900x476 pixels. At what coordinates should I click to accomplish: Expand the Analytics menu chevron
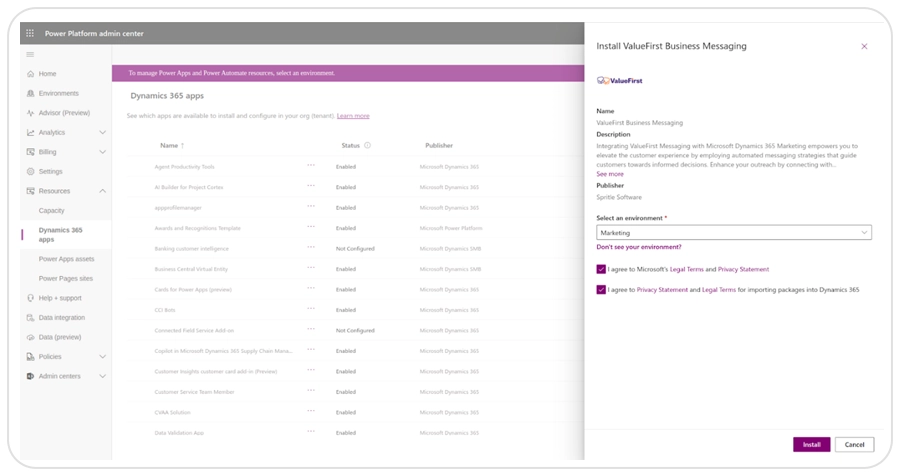pos(103,133)
